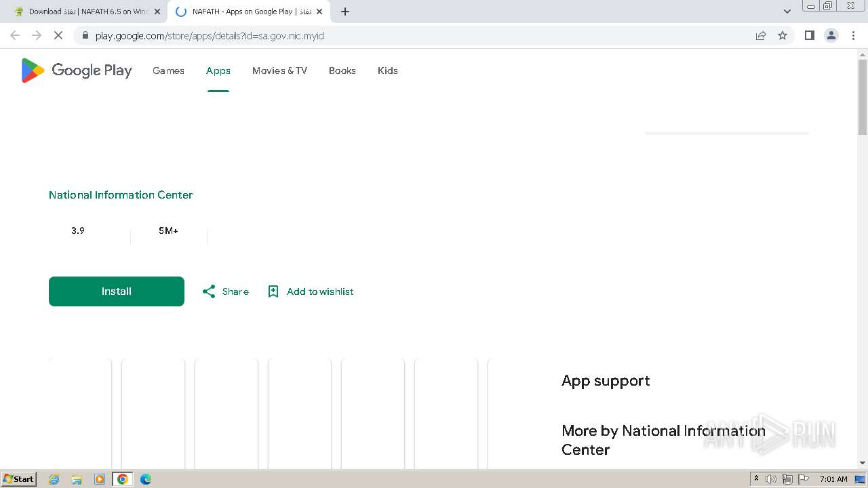Close the NAFATH Google Play tab
The image size is (868, 488).
point(319,12)
